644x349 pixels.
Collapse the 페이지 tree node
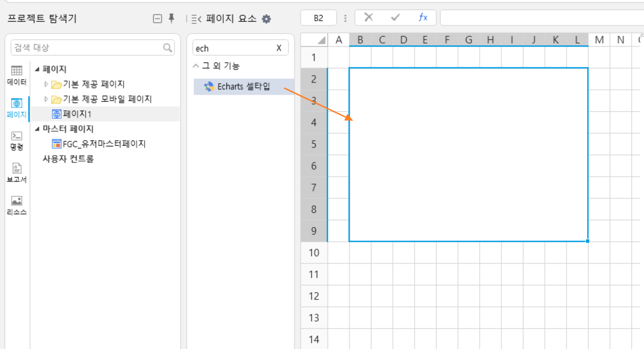point(37,70)
